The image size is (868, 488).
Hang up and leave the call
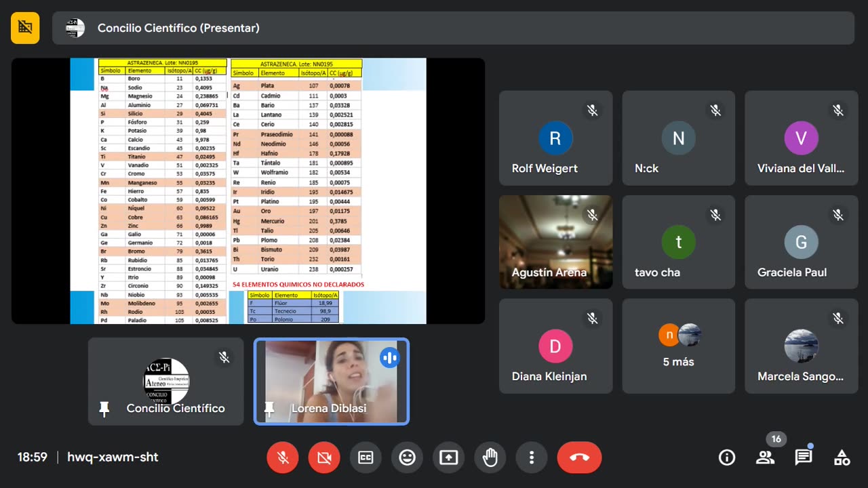pyautogui.click(x=579, y=457)
